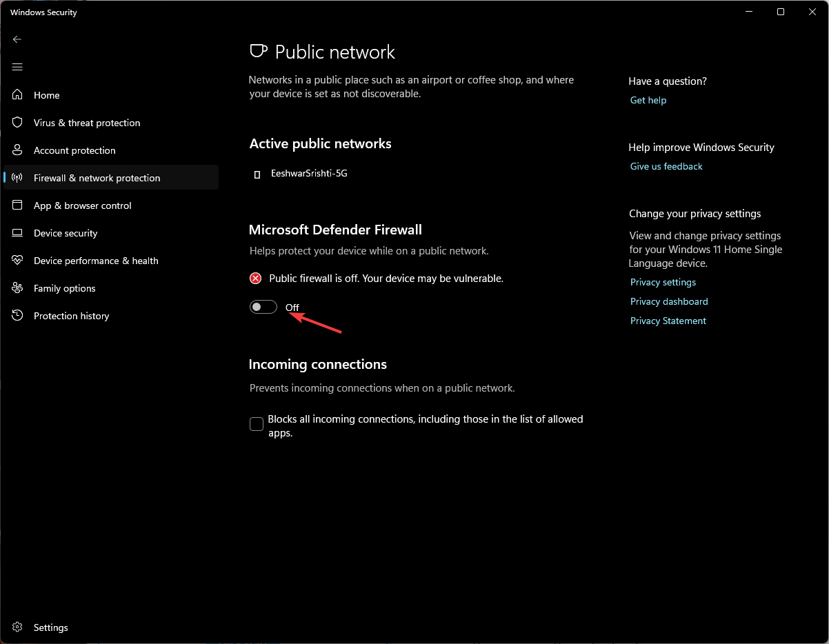Click the Account protection person icon
This screenshot has width=829, height=644.
coord(18,150)
